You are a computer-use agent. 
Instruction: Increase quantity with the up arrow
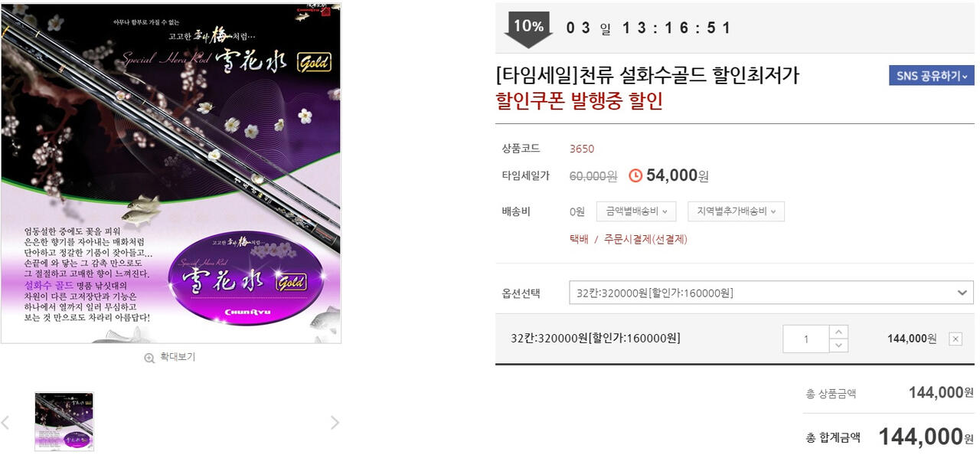(x=838, y=332)
